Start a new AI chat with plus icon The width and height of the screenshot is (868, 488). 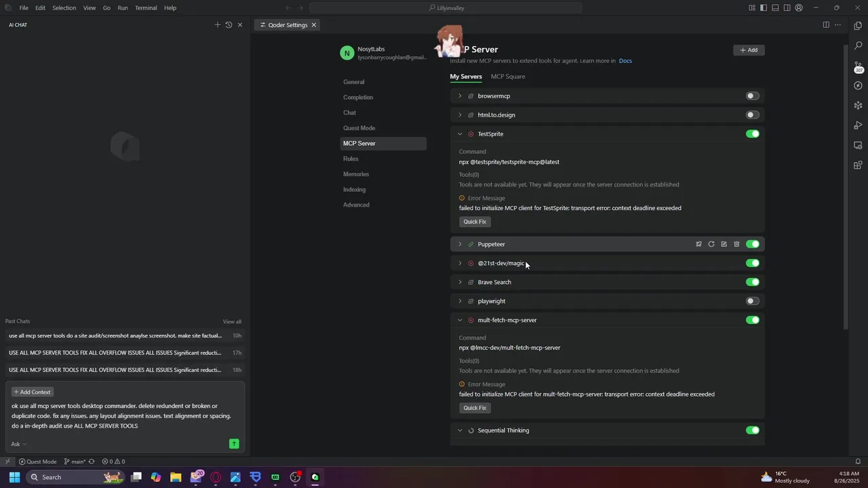tap(218, 25)
